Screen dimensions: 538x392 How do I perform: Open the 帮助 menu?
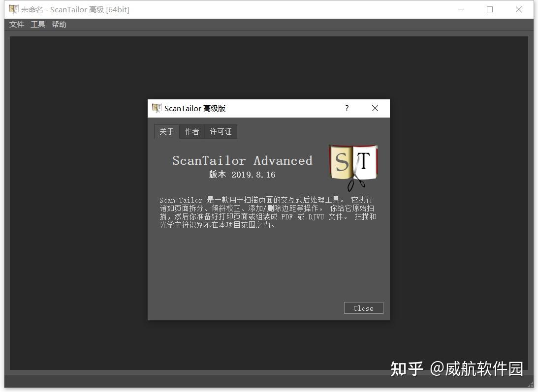coord(59,24)
